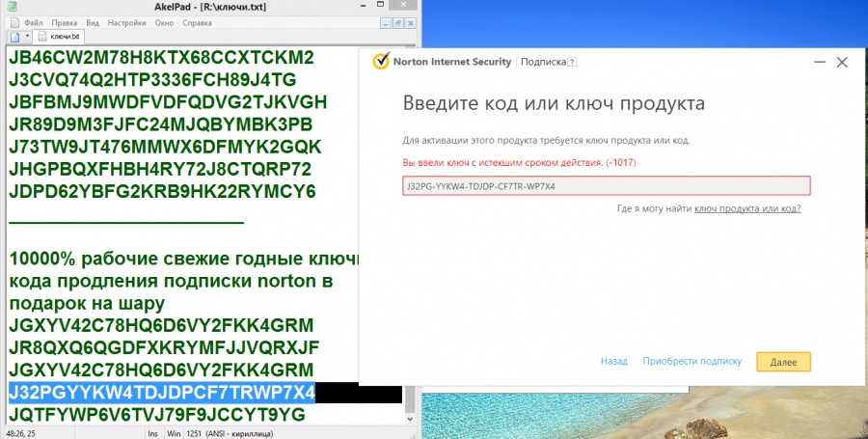868x439 pixels.
Task: Maximize the AkelPad main window
Action: coord(380,5)
